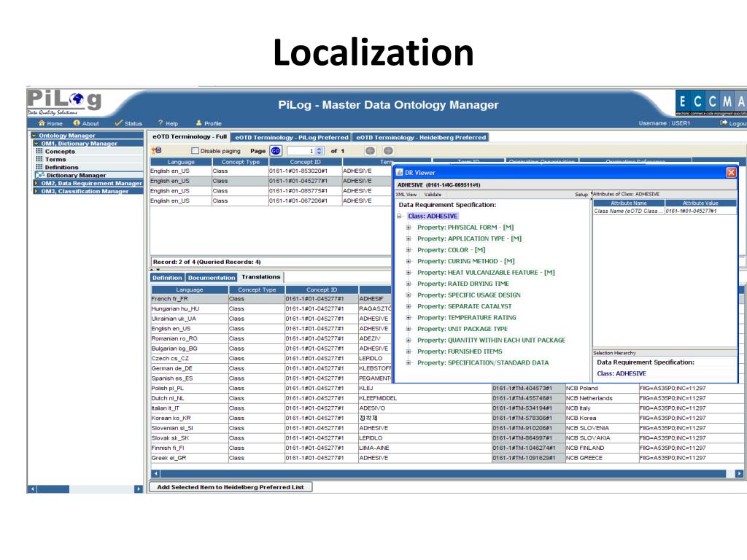Close the DR Viewer window
This screenshot has width=747, height=560.
731,172
